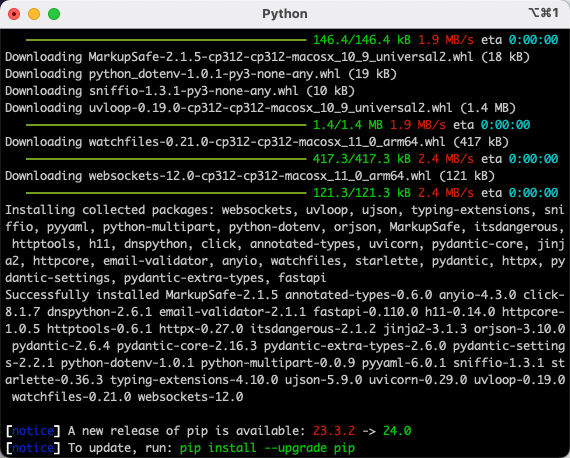Screen dimensions: 570x458
Task: Click the websockets-12.0 downloading line
Action: (250, 176)
